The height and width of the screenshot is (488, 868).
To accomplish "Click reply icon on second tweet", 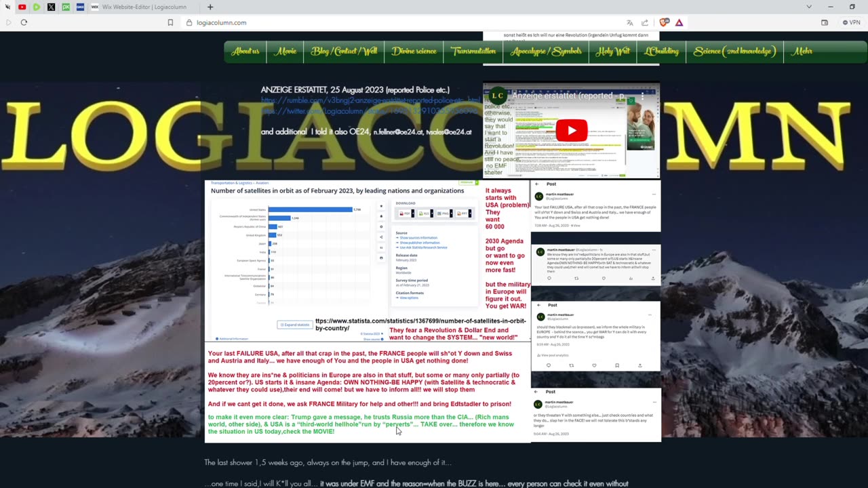I will [x=549, y=278].
